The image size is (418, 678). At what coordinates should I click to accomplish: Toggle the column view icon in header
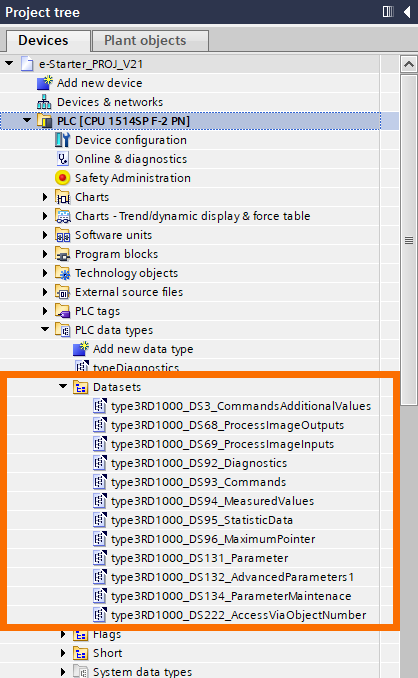coord(388,12)
